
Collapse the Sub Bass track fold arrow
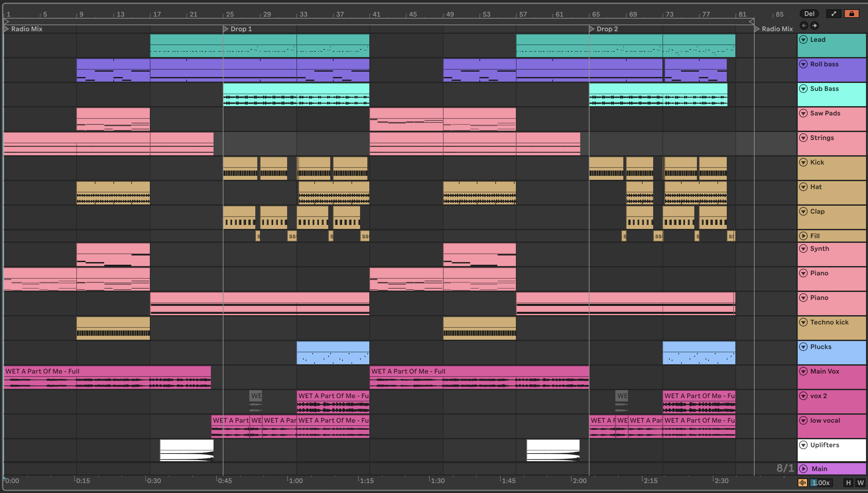(803, 89)
